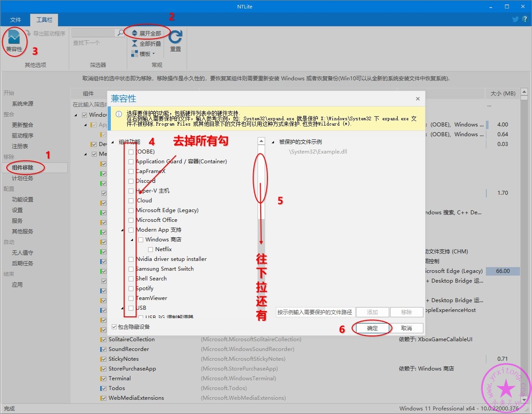This screenshot has height=414, width=532.
Task: Close the 兼容性 dialog
Action: coord(418,99)
